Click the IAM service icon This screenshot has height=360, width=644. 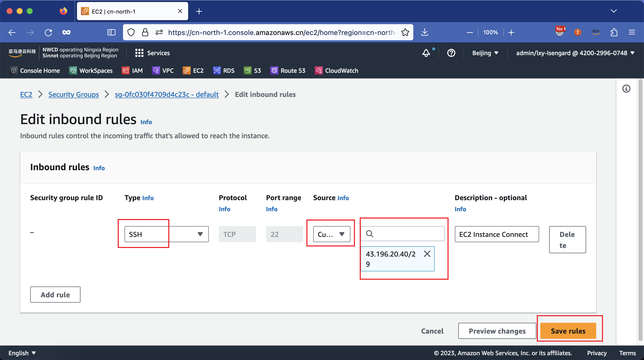126,70
